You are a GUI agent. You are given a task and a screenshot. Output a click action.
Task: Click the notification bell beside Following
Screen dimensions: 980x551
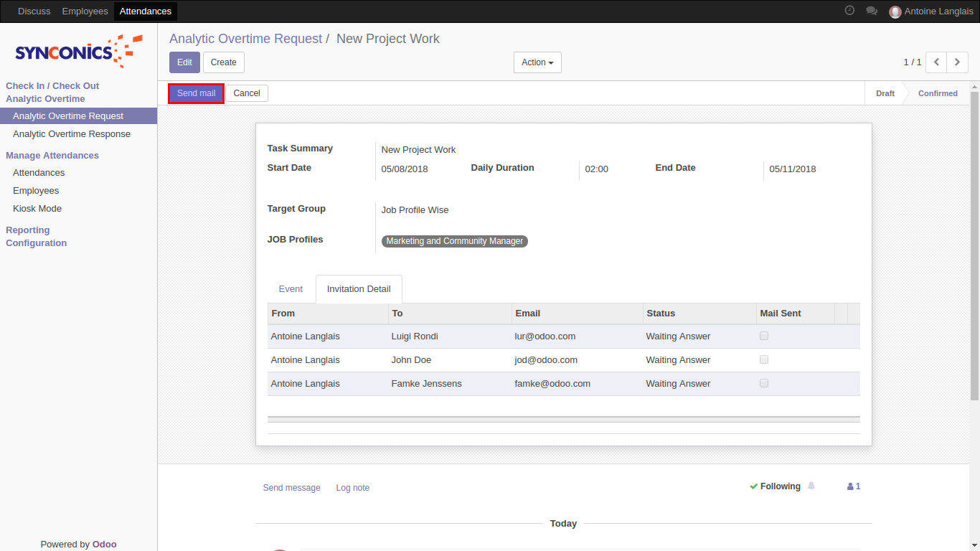[811, 486]
